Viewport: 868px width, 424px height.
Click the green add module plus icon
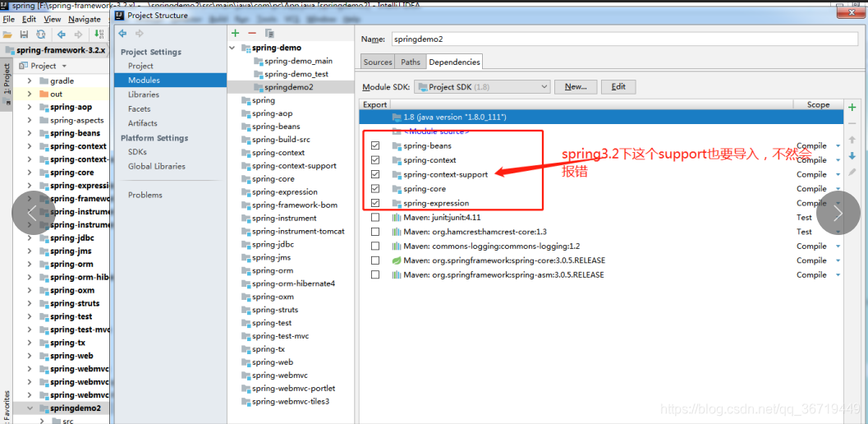[x=236, y=33]
